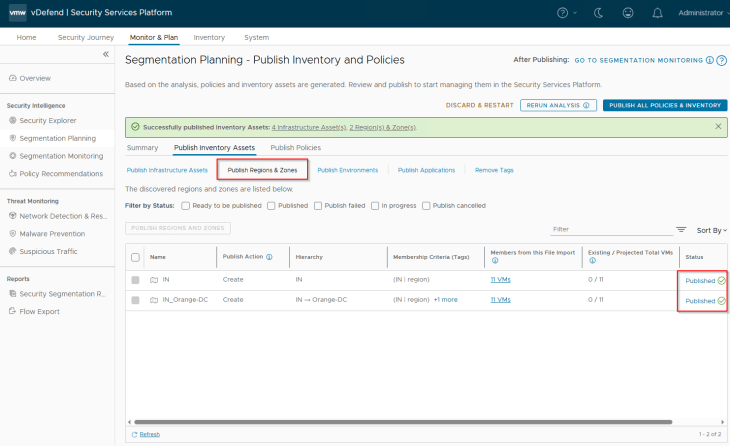Toggle dark mode moon icon
Viewport: 730px width, 446px height.
[598, 13]
